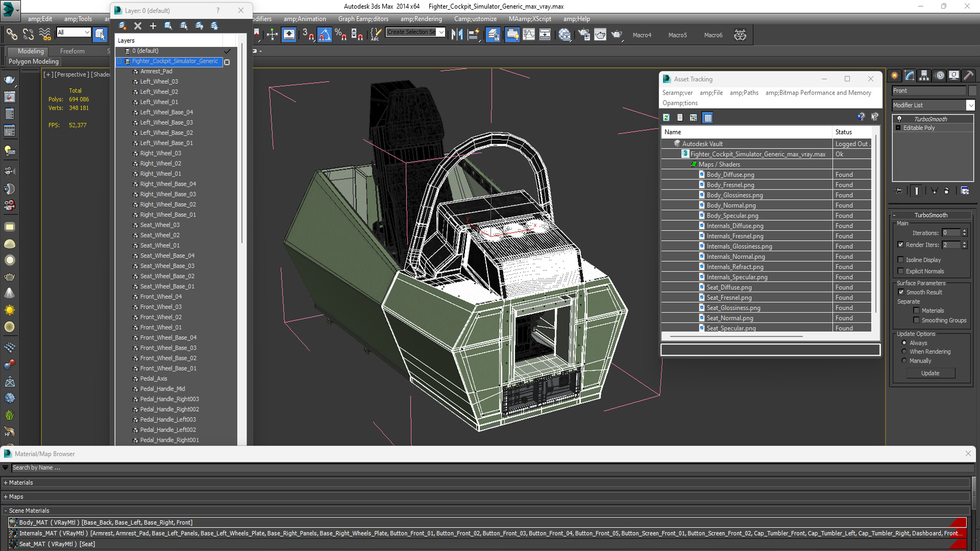This screenshot has height=551, width=980.
Task: Toggle the Angle Snap icon
Action: click(x=325, y=34)
